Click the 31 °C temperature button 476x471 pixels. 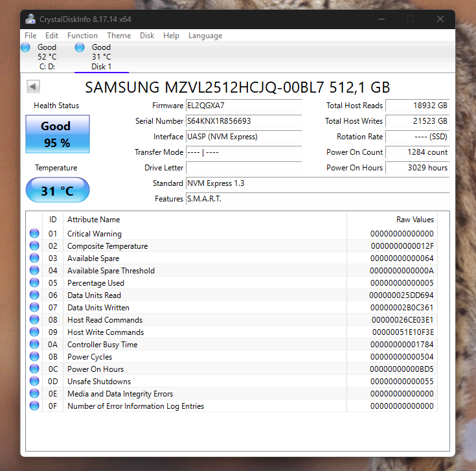pos(58,190)
